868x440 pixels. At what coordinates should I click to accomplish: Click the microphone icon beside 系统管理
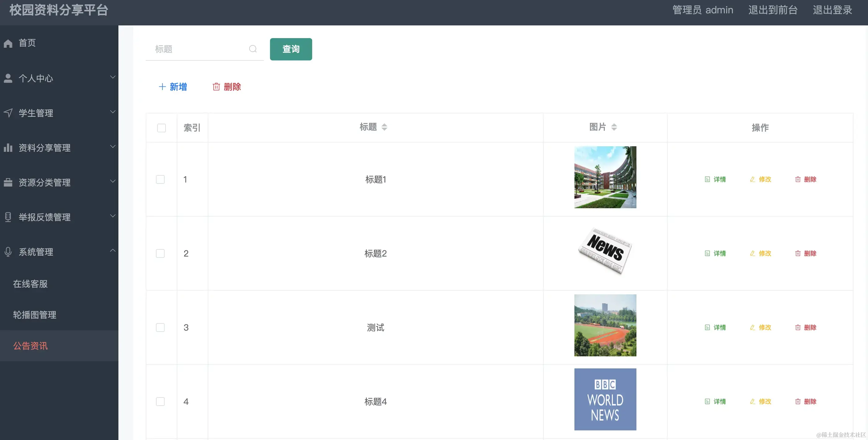pyautogui.click(x=8, y=252)
